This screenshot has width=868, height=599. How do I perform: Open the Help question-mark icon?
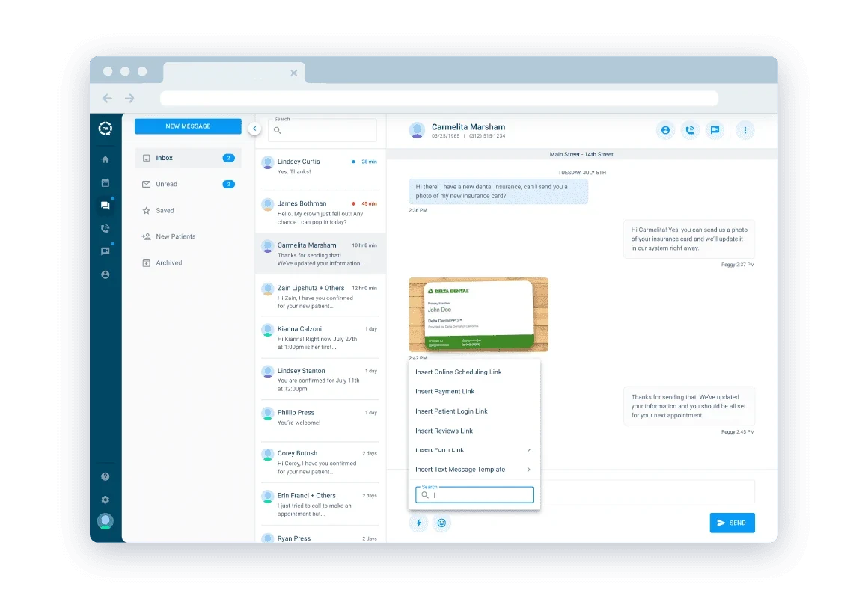pyautogui.click(x=106, y=477)
